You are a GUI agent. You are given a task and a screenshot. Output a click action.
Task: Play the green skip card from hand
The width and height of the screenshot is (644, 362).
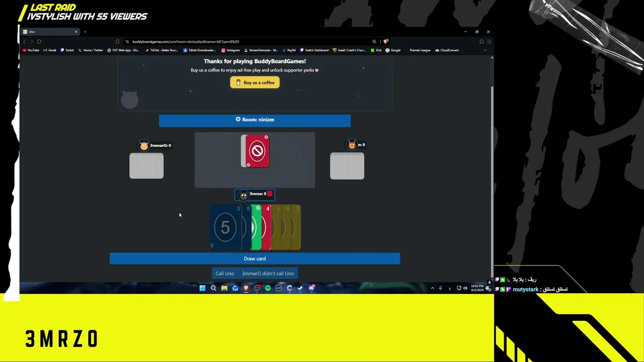[257, 227]
